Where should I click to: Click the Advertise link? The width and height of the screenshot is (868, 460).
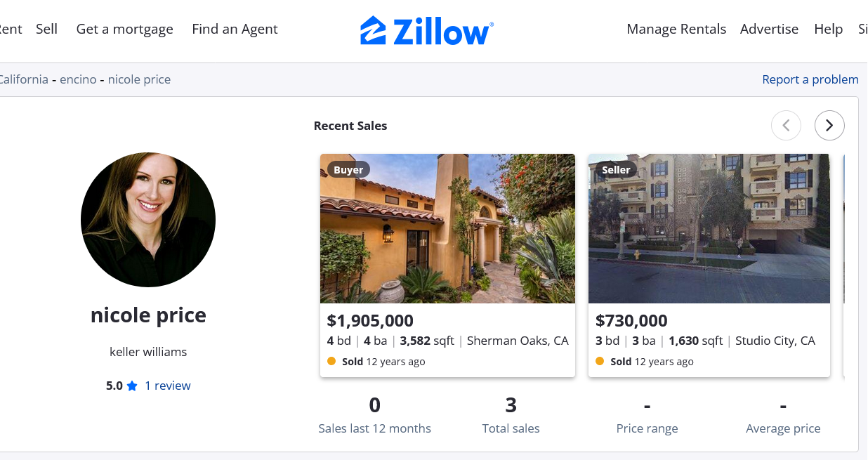pyautogui.click(x=769, y=29)
